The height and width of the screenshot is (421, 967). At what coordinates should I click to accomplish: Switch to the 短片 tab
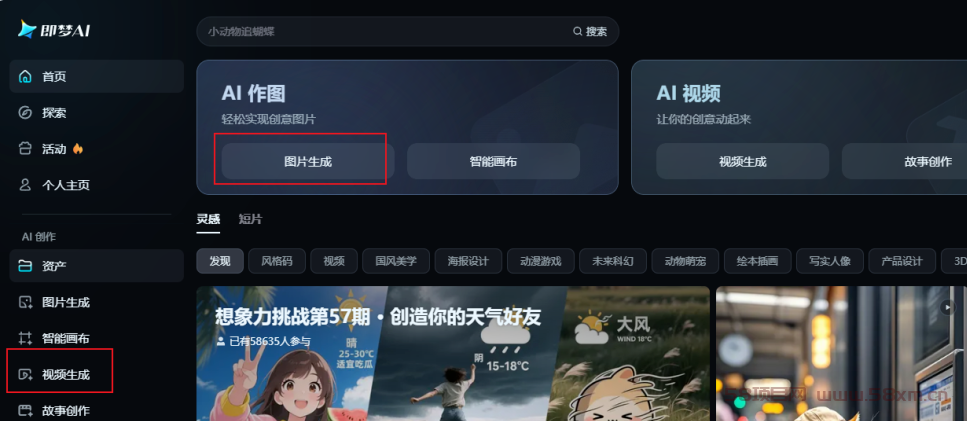tap(250, 219)
